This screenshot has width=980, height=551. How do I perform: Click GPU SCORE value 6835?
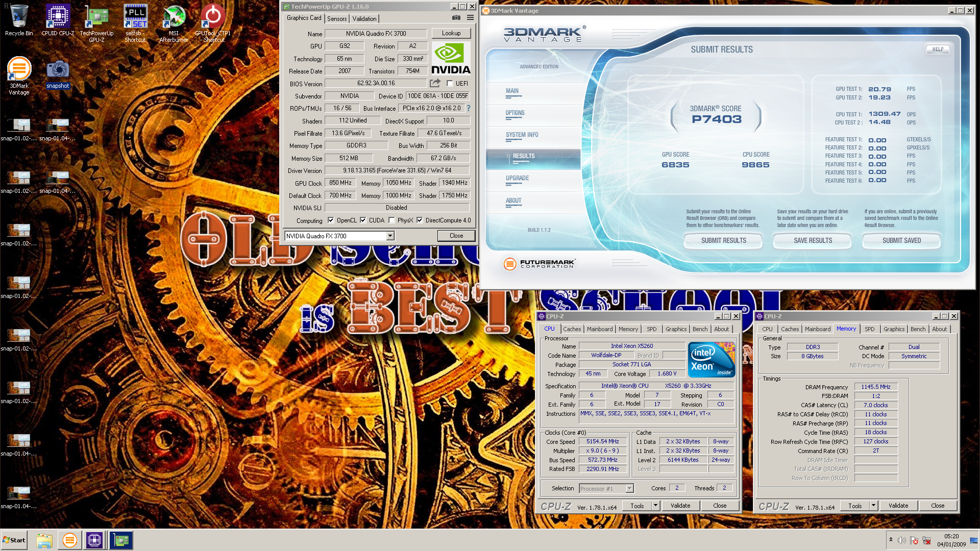click(x=675, y=165)
